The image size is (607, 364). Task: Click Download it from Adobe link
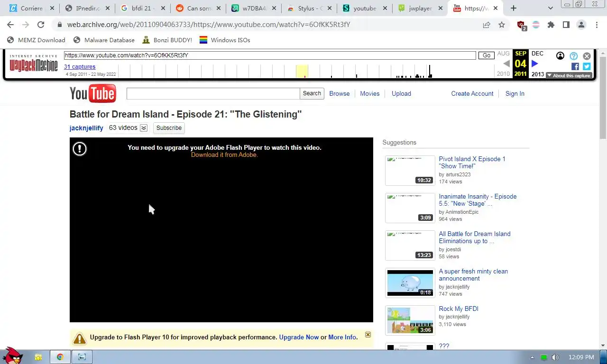pyautogui.click(x=224, y=155)
